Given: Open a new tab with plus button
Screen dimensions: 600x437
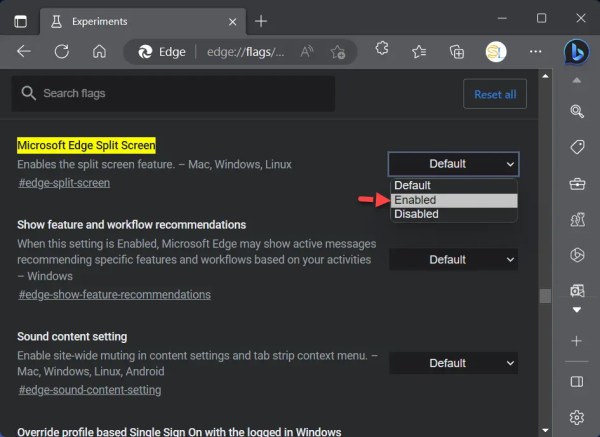Looking at the screenshot, I should point(261,21).
